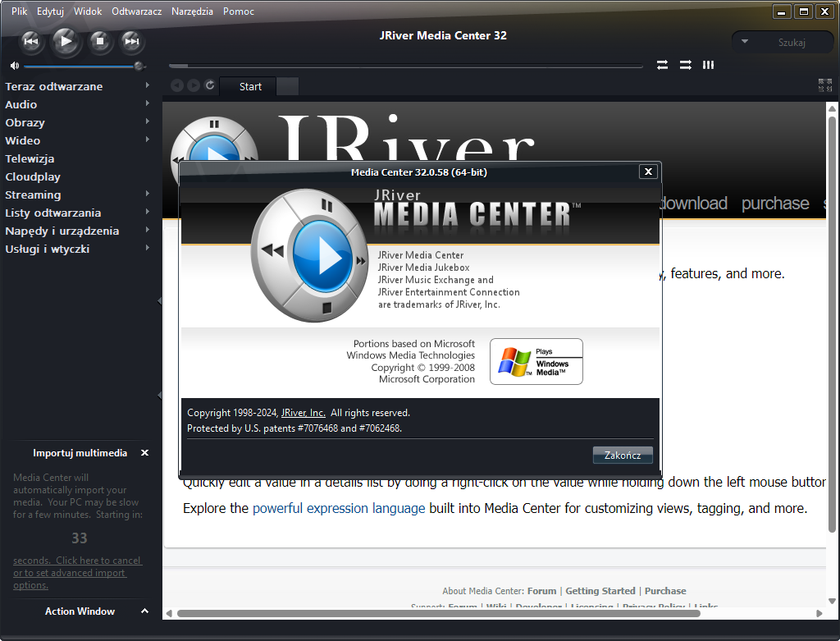Click the previous track button
Image resolution: width=840 pixels, height=641 pixels.
31,41
